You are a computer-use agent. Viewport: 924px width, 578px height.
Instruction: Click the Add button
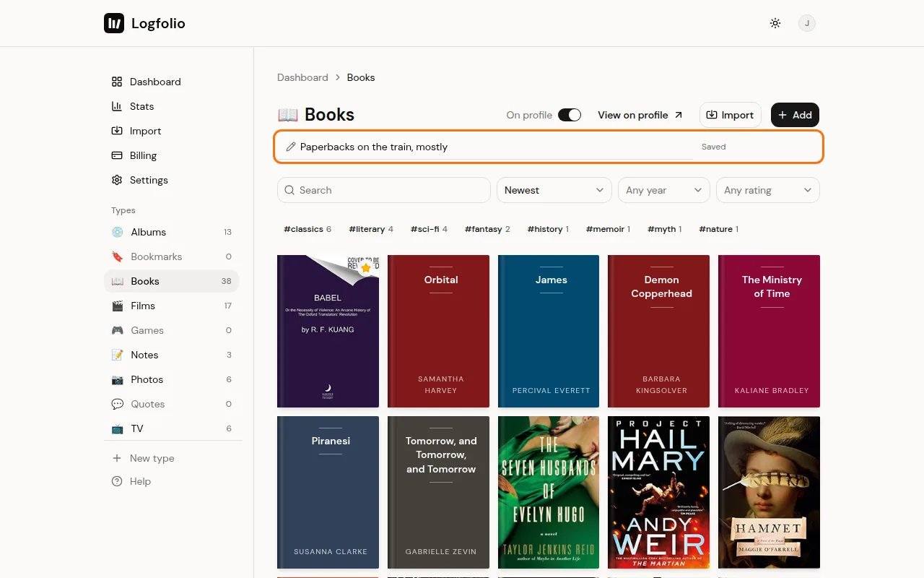[795, 115]
